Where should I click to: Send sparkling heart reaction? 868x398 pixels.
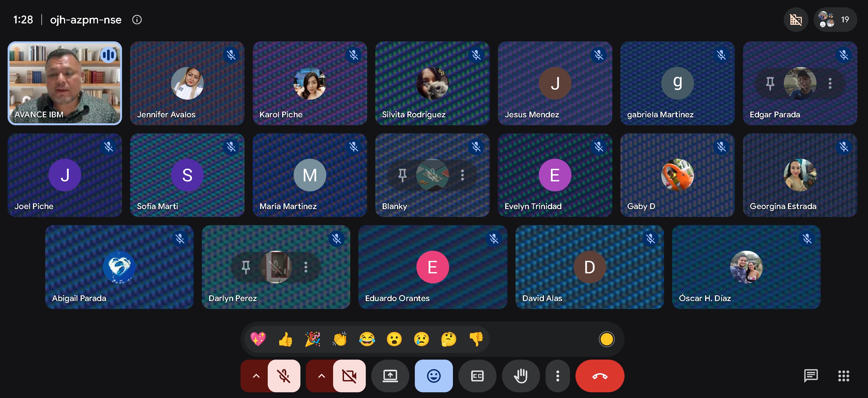pos(258,339)
